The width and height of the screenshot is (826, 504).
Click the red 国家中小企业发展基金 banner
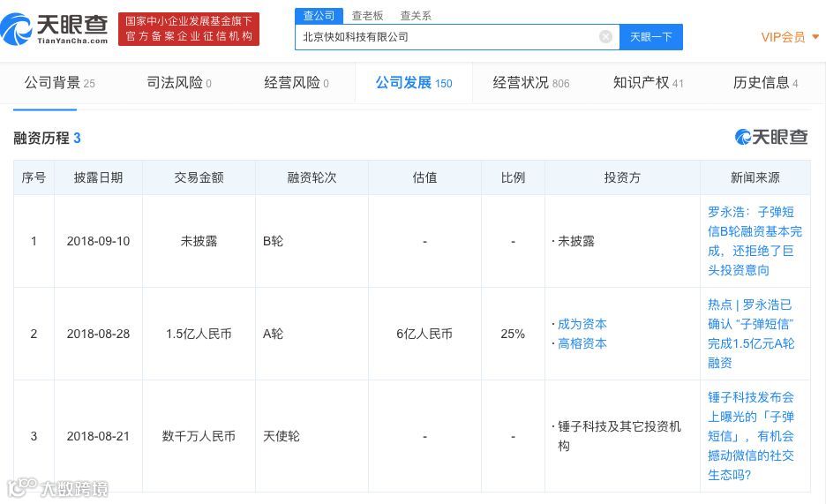(189, 29)
